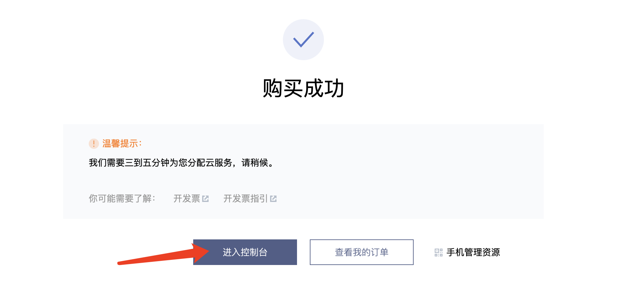Image resolution: width=644 pixels, height=297 pixels.
Task: Click the QR code icon near 手机管理资源
Action: (x=439, y=253)
